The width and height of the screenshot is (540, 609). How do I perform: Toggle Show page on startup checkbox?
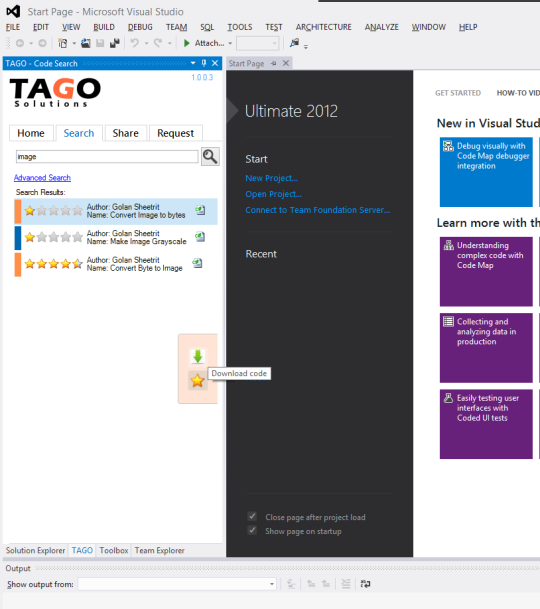[252, 530]
